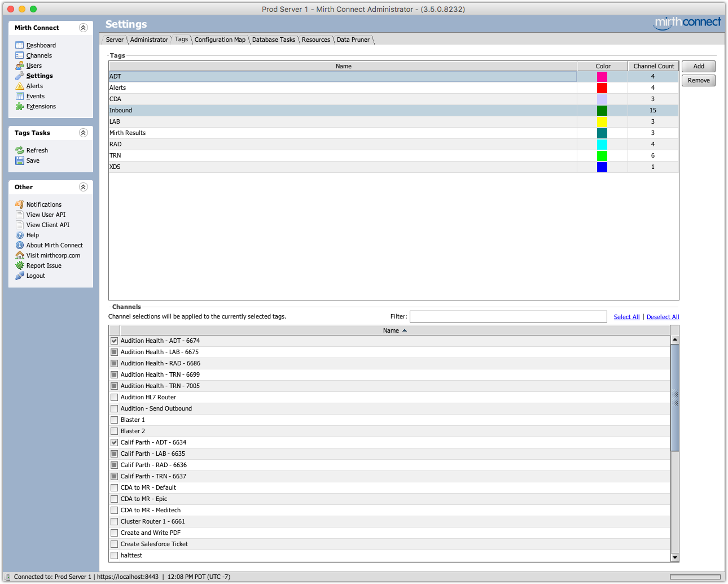Select the Audition - Send Outbound row
Screen dimensions: 728x584
(x=389, y=408)
